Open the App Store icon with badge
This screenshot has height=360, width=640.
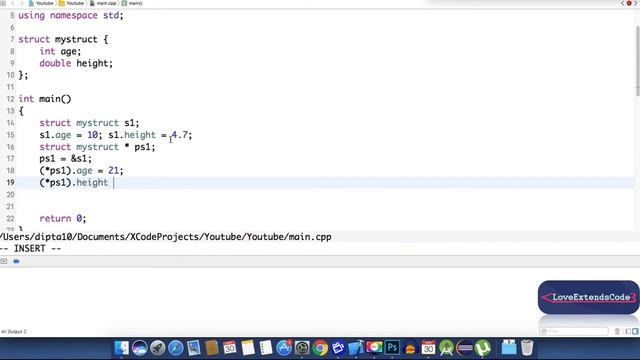(284, 348)
